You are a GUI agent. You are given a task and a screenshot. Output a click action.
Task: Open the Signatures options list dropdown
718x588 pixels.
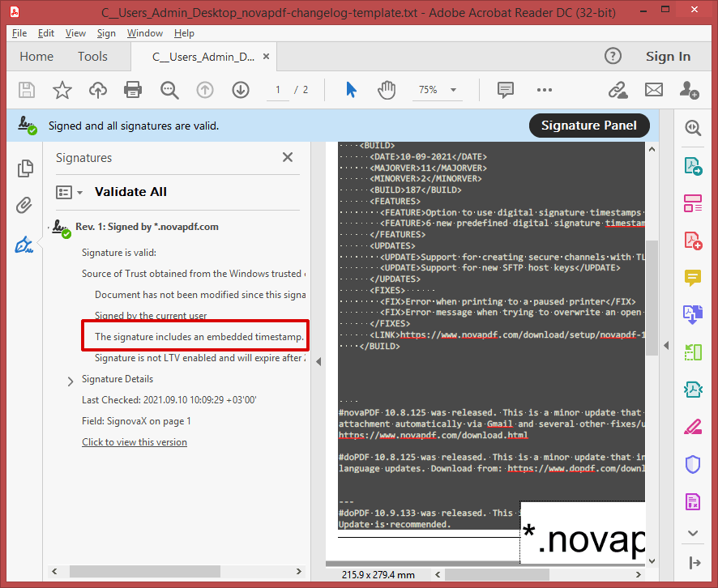click(x=69, y=192)
